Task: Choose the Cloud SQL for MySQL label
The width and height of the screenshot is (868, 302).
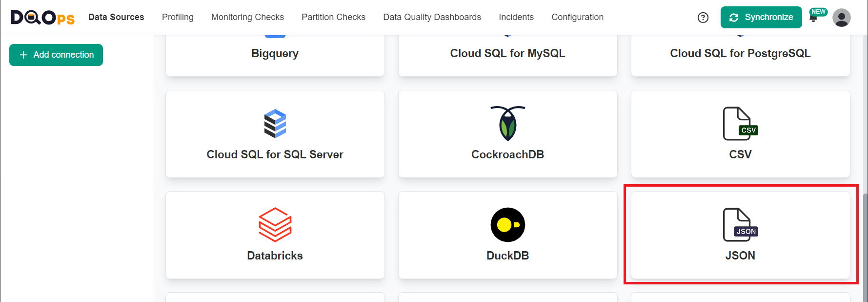Action: 507,53
